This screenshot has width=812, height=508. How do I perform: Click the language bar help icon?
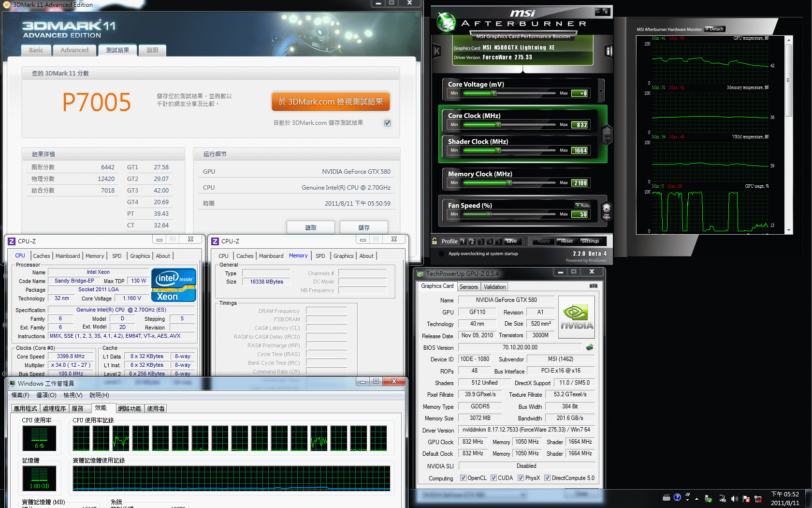(x=677, y=497)
